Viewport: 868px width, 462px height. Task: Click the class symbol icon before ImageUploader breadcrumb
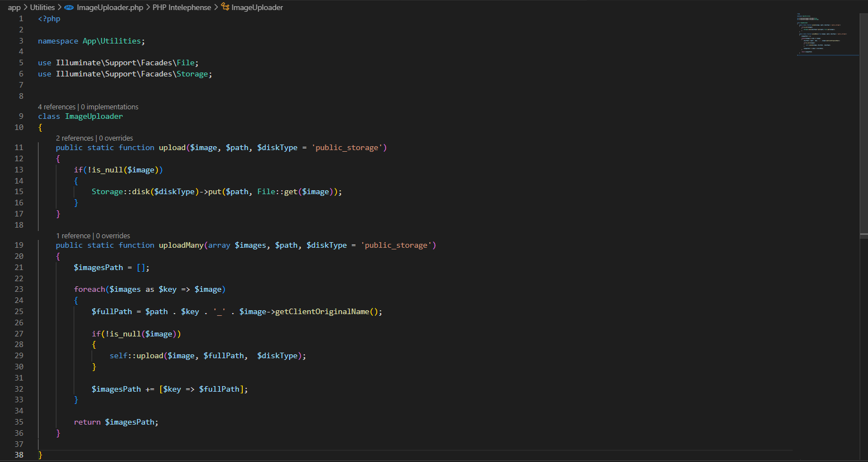coord(225,7)
